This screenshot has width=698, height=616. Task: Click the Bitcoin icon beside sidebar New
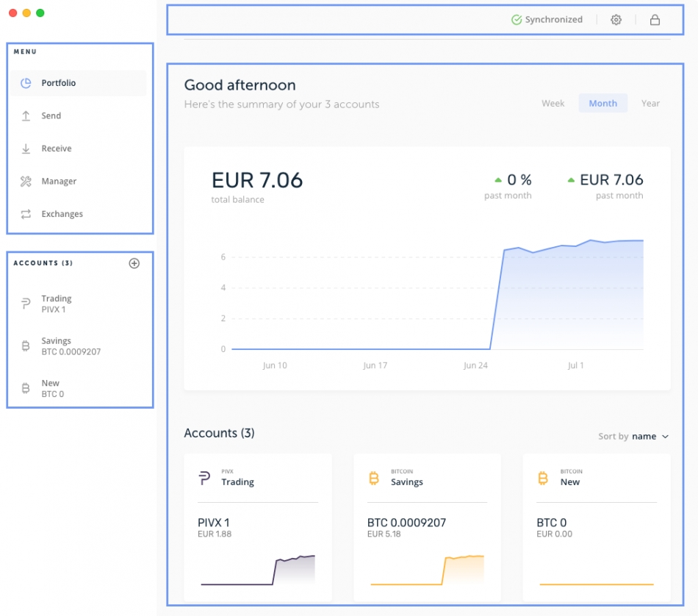[x=26, y=388]
